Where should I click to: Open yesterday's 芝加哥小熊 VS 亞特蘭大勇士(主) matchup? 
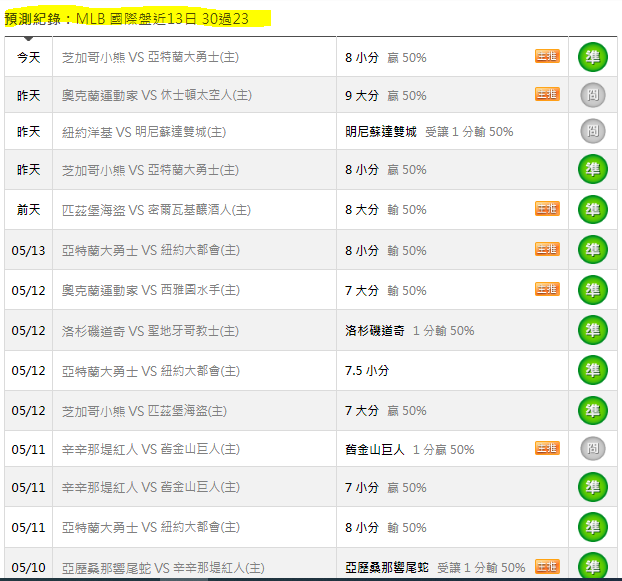pos(150,170)
